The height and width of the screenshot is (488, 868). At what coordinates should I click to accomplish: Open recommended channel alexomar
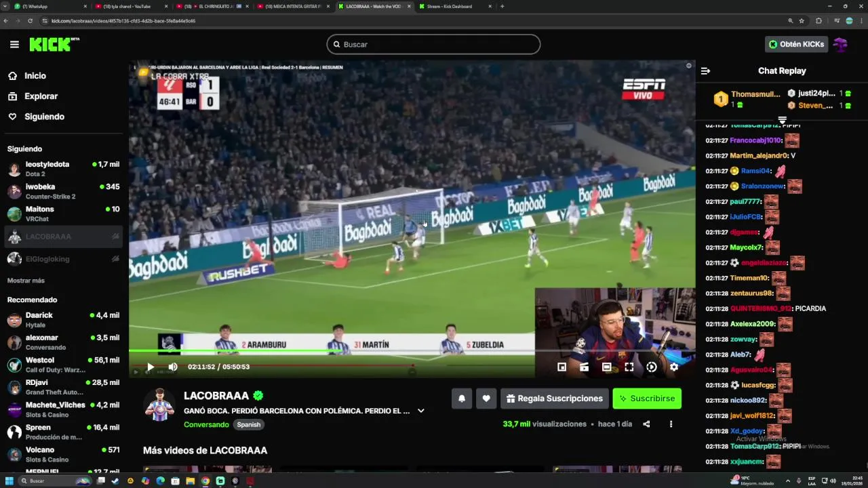(x=63, y=342)
